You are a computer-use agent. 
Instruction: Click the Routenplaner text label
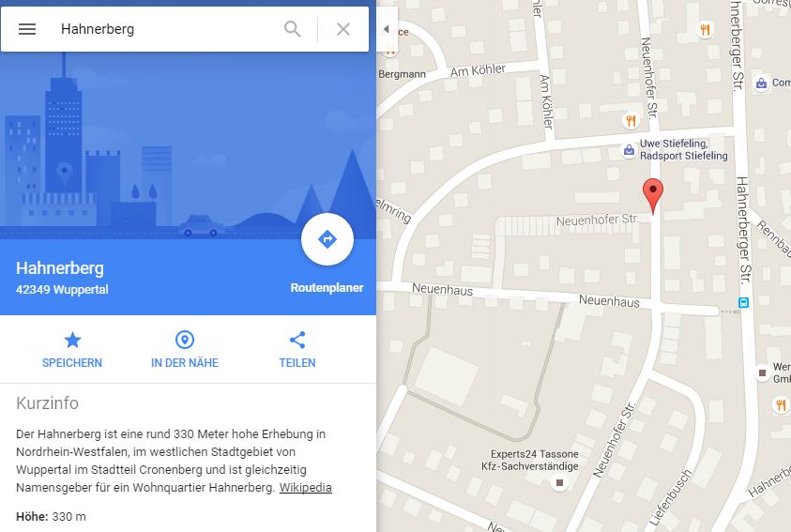327,288
